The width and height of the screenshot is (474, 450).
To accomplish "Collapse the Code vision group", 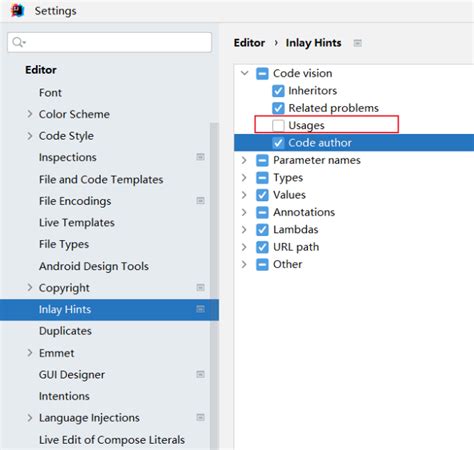I will (245, 73).
